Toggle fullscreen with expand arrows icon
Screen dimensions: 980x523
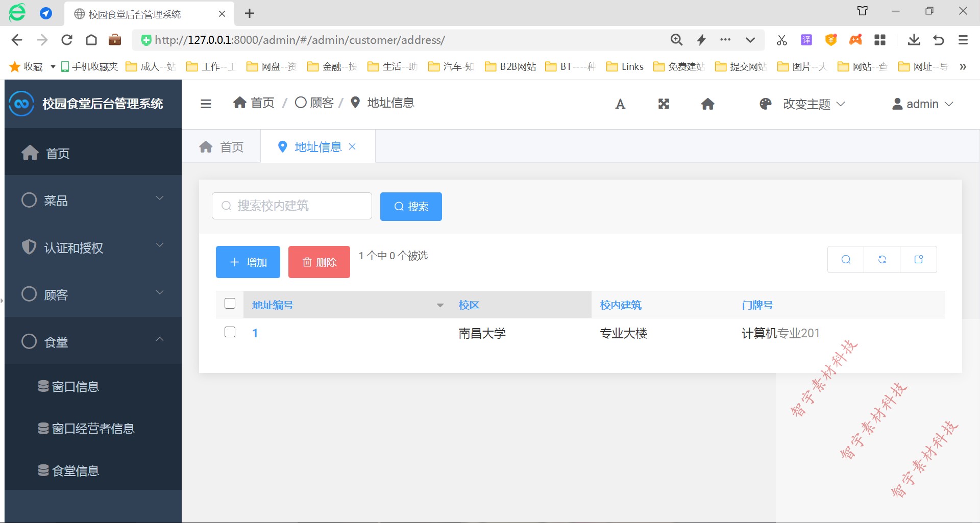[664, 104]
